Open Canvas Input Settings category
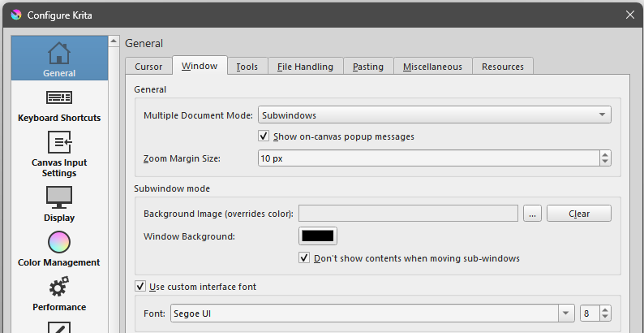Image resolution: width=644 pixels, height=333 pixels. click(x=59, y=154)
